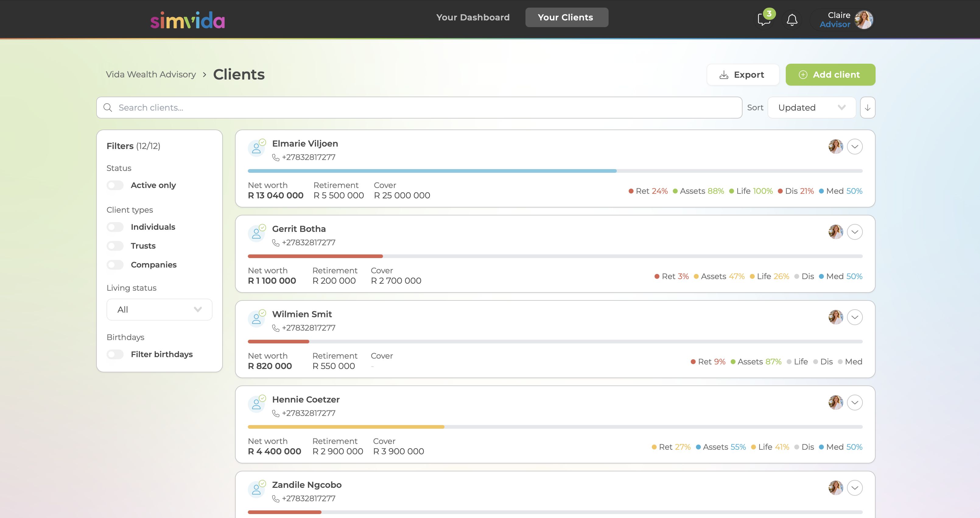Screen dimensions: 980x518
Task: Click the download icon in the Export button
Action: [724, 75]
